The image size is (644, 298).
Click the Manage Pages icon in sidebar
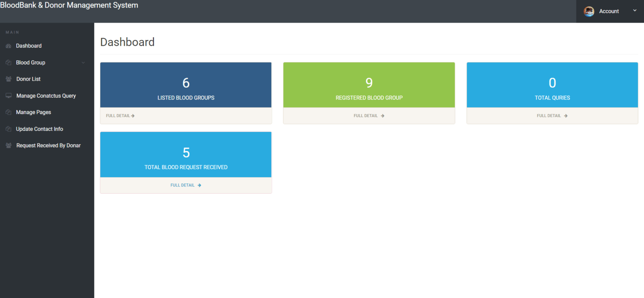(x=8, y=112)
